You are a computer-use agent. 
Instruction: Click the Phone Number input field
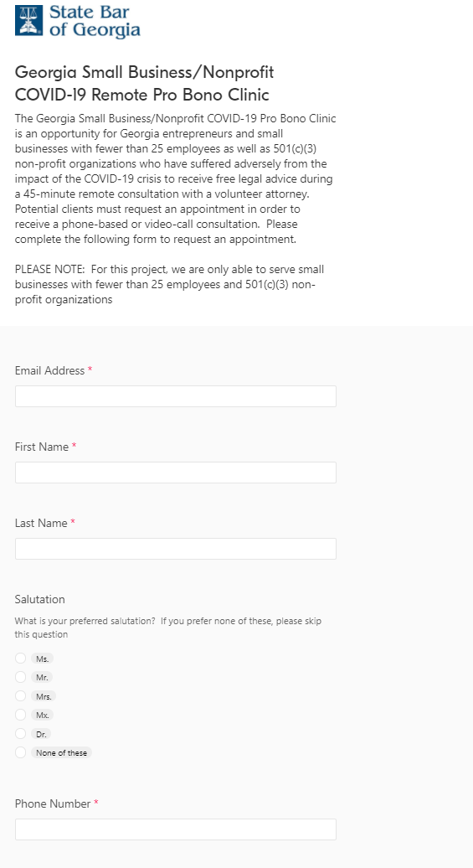[175, 829]
